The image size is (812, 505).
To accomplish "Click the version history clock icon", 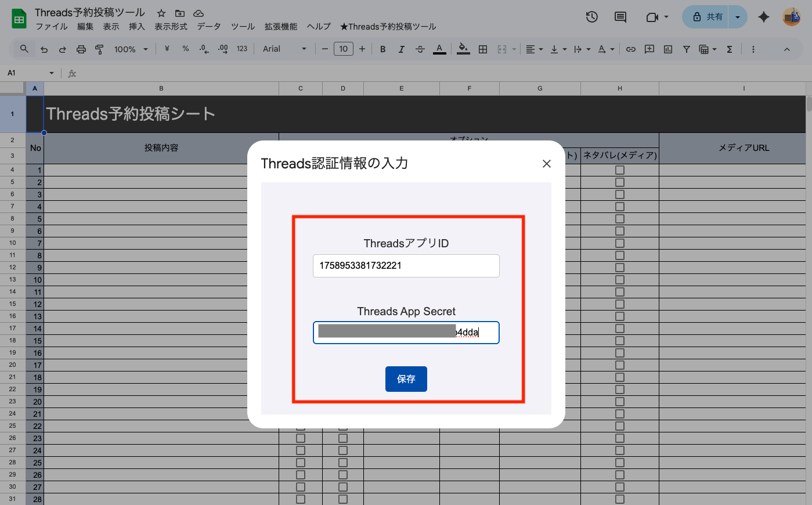I will (591, 17).
